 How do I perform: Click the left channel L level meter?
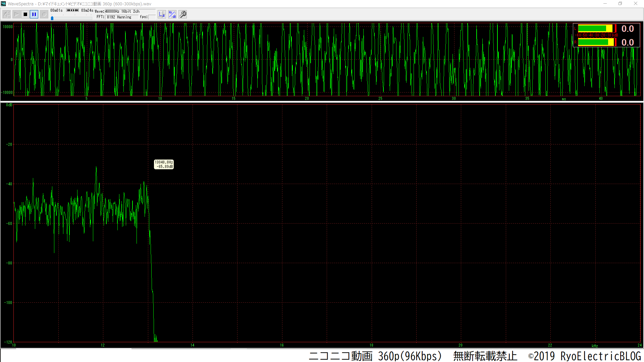597,28
